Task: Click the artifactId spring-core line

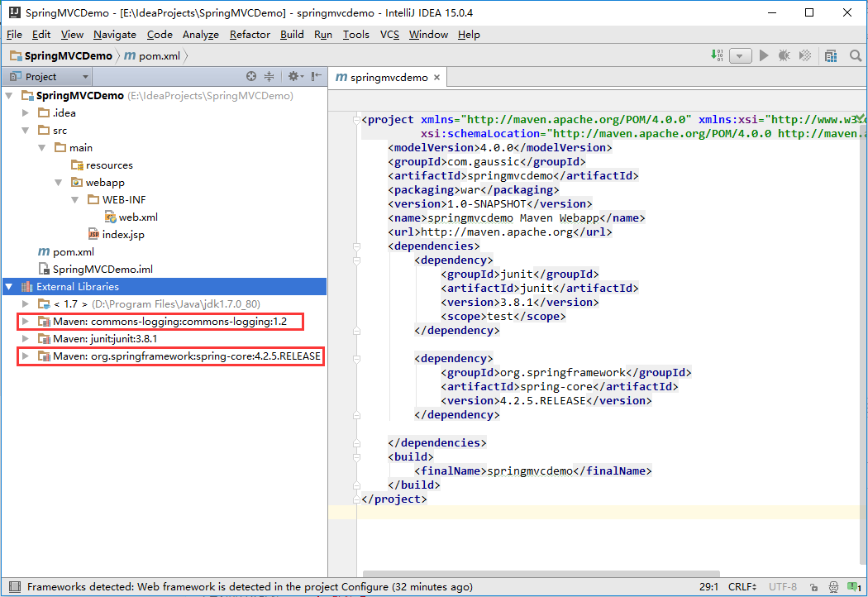Action: point(559,387)
